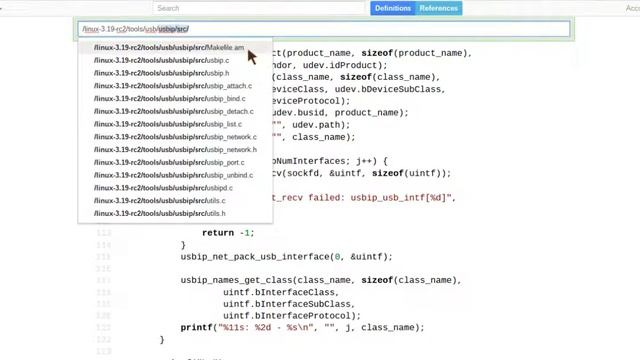The height and width of the screenshot is (360, 640).
Task: Choose usbip_unbind.c in dropdown list
Action: [175, 175]
